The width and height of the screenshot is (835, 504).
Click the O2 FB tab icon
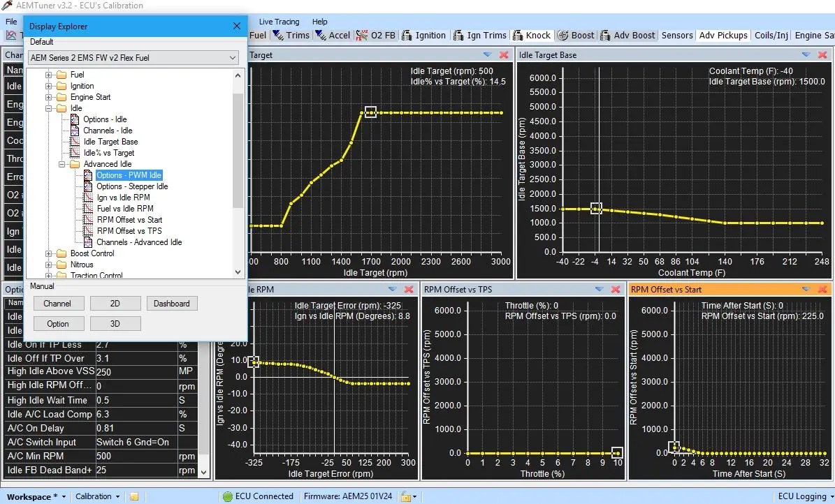[x=362, y=36]
